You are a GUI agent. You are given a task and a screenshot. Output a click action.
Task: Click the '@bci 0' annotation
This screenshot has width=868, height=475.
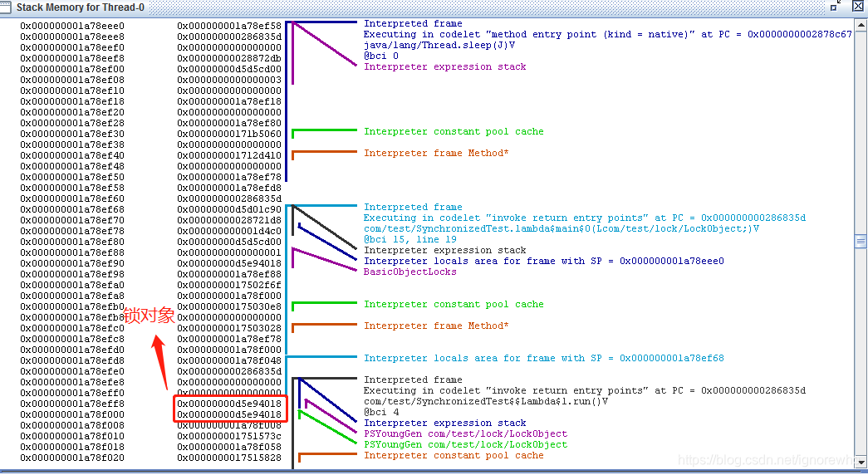click(x=381, y=56)
